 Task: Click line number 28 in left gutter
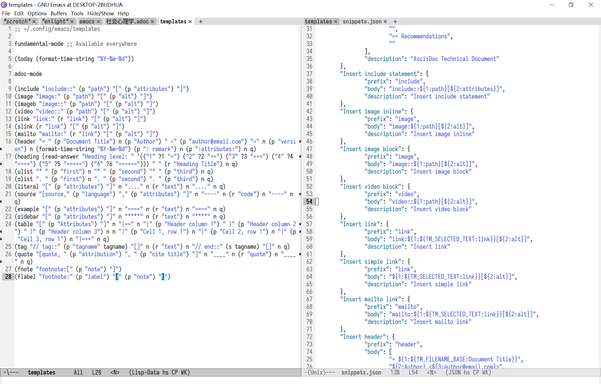pos(8,276)
